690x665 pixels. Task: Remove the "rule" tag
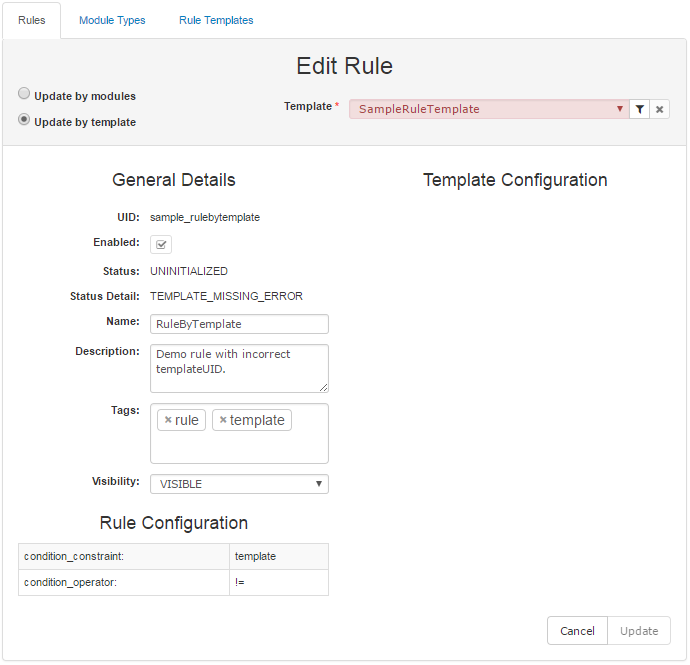tap(168, 420)
